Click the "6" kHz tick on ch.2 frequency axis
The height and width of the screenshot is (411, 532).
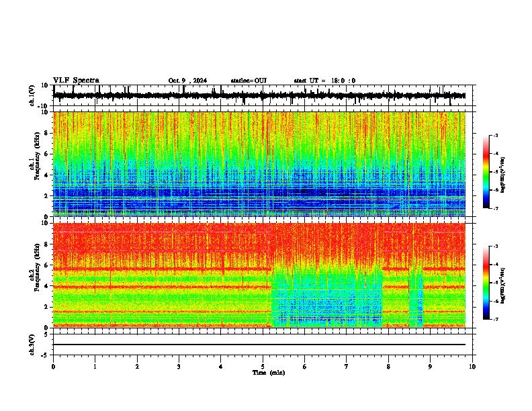tap(46, 265)
